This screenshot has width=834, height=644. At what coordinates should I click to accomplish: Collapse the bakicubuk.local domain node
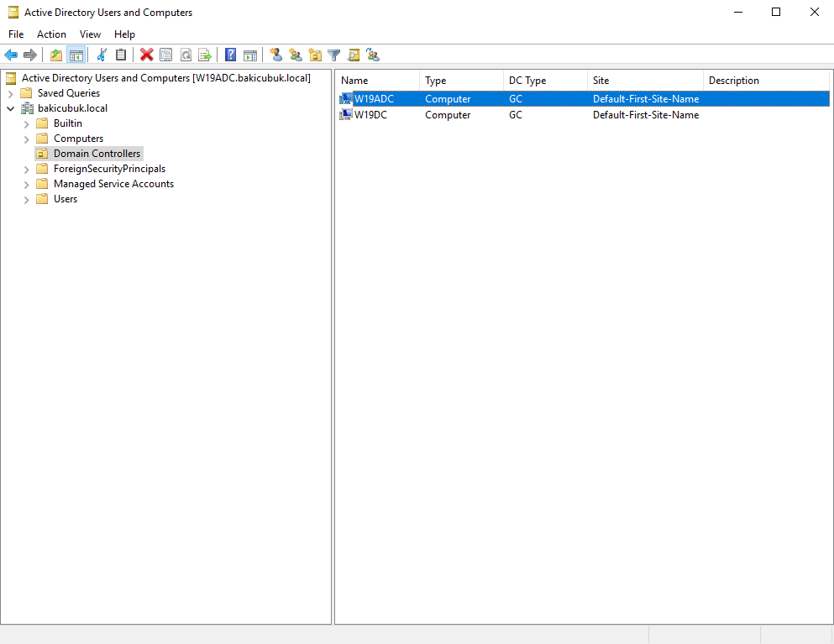(x=11, y=108)
